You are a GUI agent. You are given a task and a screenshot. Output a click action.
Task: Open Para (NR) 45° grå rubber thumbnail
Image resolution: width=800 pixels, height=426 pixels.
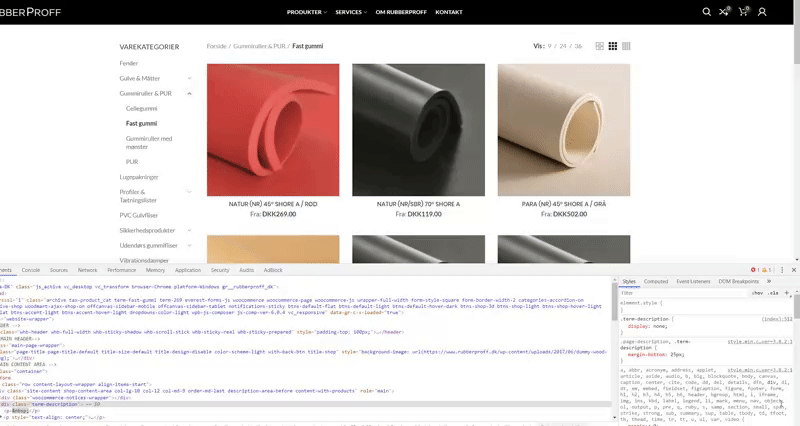(564, 130)
